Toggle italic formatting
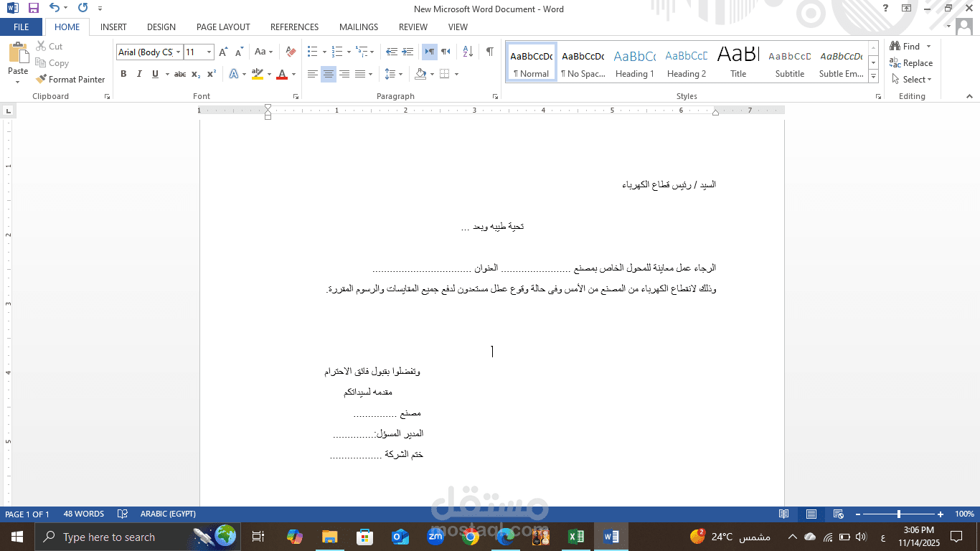This screenshot has height=551, width=980. click(139, 74)
